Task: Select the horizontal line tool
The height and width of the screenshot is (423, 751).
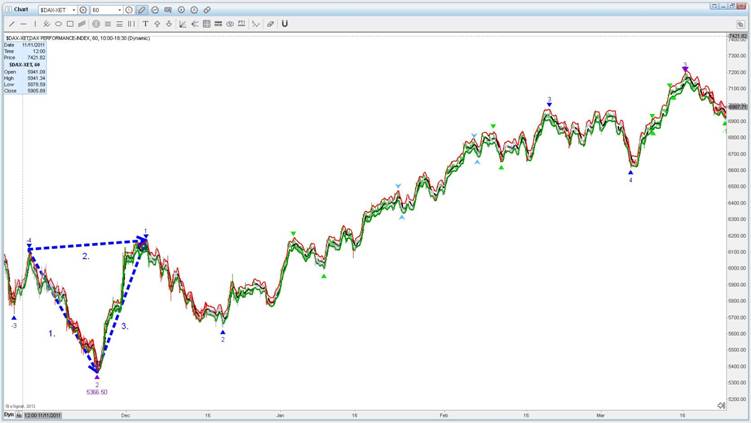Action: [23, 23]
